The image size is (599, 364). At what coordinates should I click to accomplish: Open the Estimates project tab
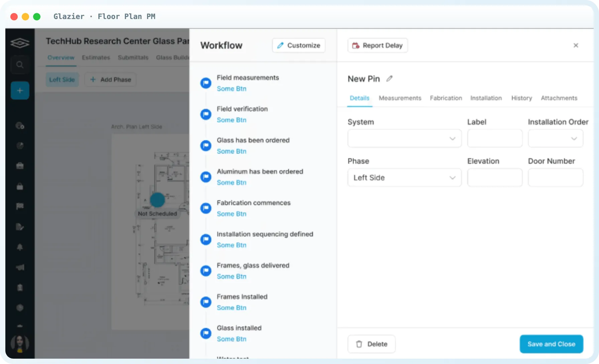coord(96,58)
